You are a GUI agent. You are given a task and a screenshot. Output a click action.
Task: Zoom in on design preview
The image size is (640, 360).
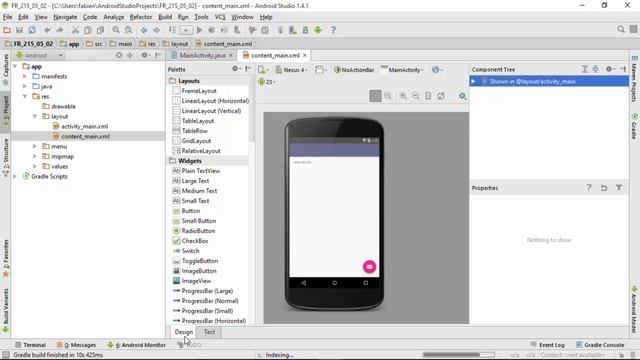click(403, 96)
